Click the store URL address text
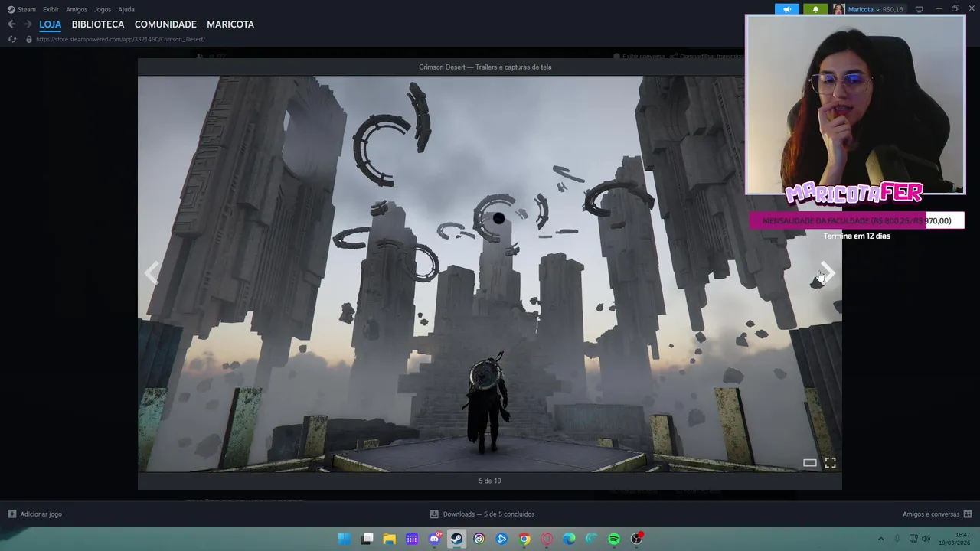 click(120, 39)
